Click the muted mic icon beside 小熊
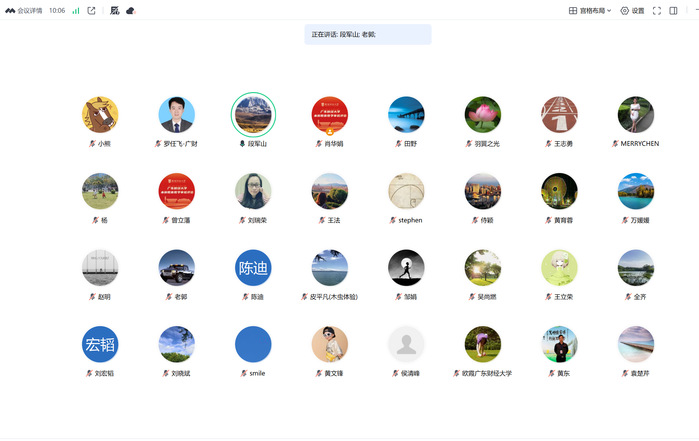 pos(92,144)
